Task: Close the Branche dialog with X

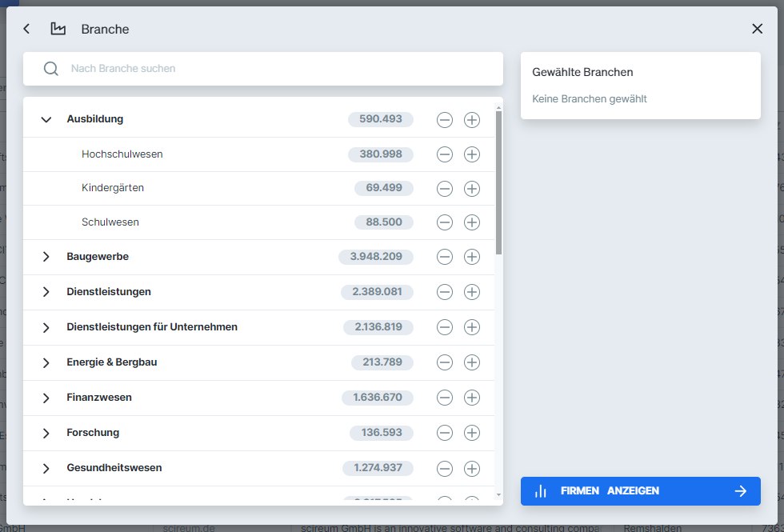Action: point(757,29)
